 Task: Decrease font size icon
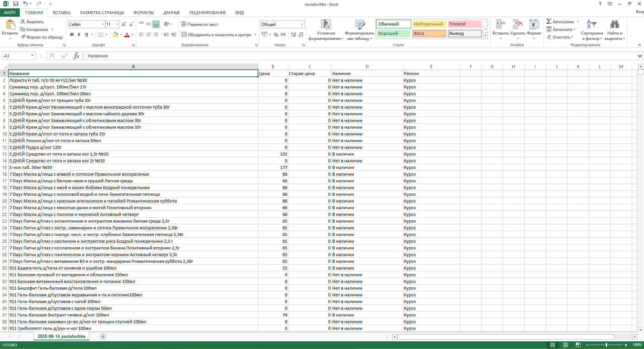[131, 24]
